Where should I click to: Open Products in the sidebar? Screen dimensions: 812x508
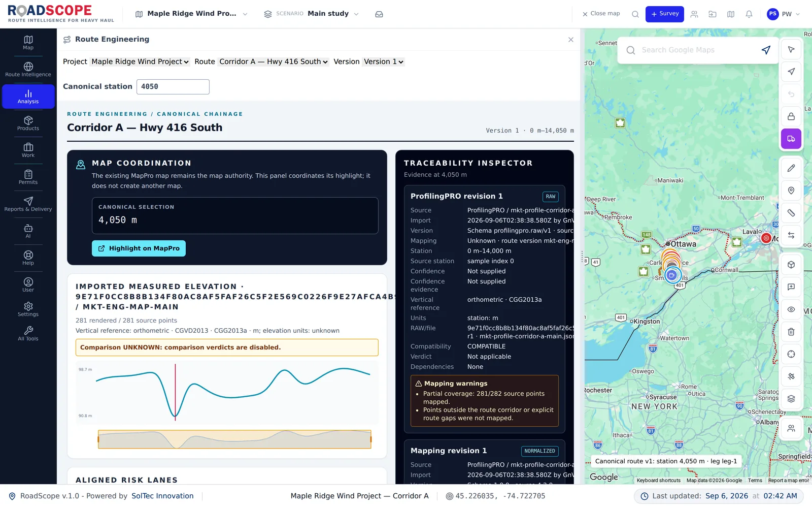pyautogui.click(x=28, y=123)
